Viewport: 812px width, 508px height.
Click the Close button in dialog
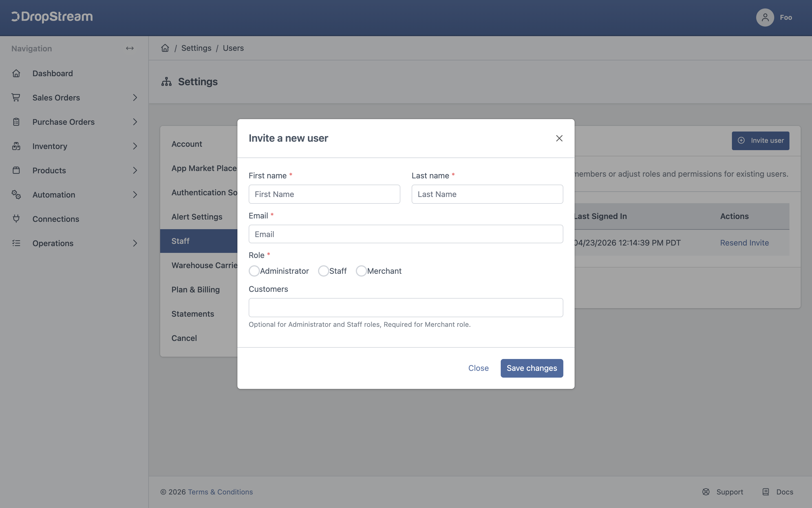(x=478, y=368)
